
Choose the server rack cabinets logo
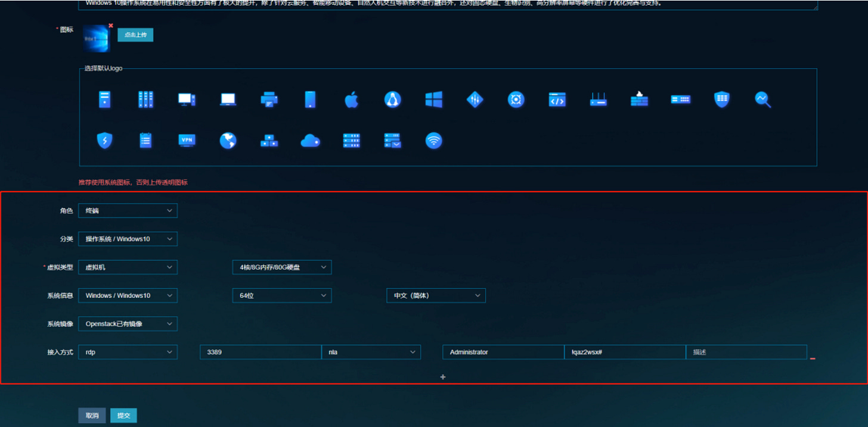click(x=145, y=99)
